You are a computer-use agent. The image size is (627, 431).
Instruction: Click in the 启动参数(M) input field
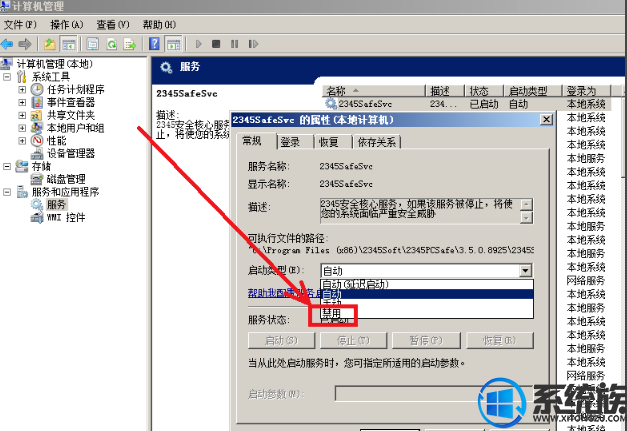pos(433,394)
